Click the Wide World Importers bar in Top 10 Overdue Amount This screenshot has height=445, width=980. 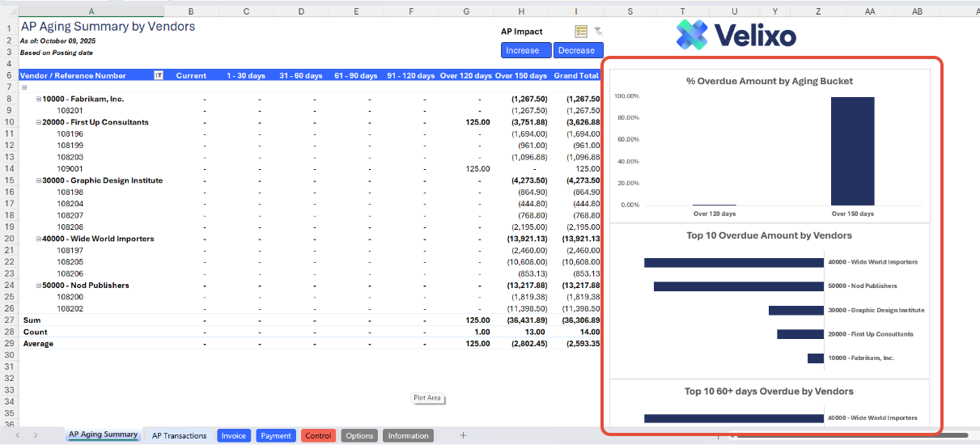[734, 262]
